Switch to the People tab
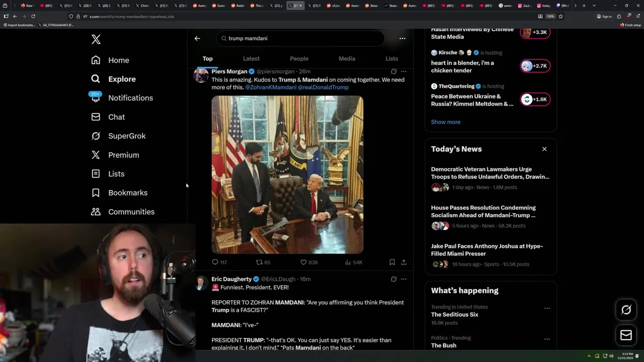644x362 pixels. tap(299, 59)
